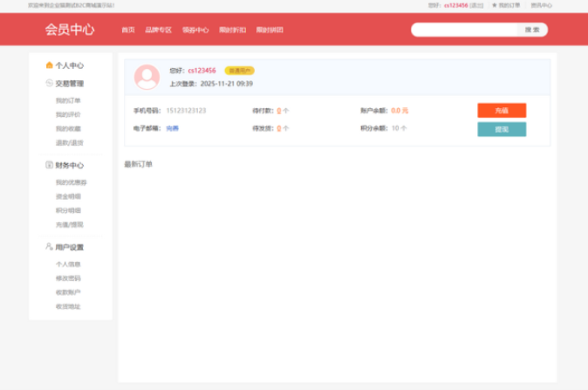Image resolution: width=588 pixels, height=390 pixels.
Task: Click the phone number 15123123123
Action: click(x=186, y=111)
